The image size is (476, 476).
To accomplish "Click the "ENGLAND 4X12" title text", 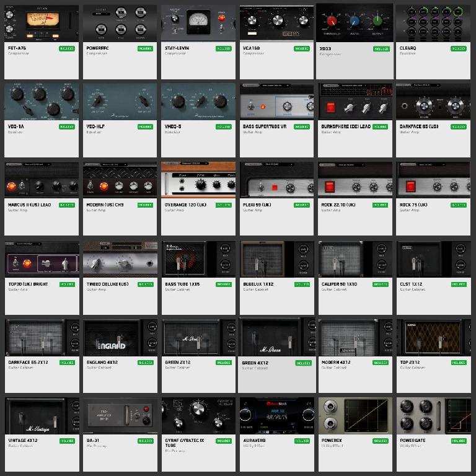I will pyautogui.click(x=102, y=362).
